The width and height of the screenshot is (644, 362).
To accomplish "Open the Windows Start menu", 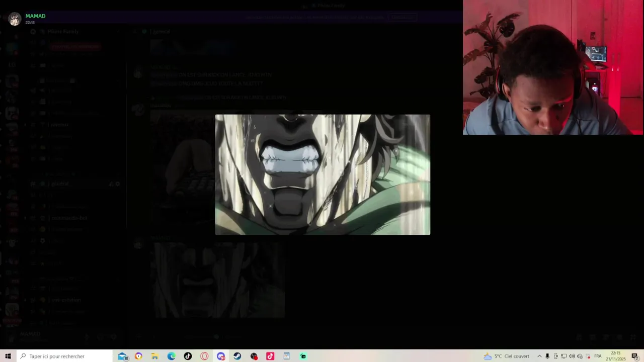I will click(8, 356).
